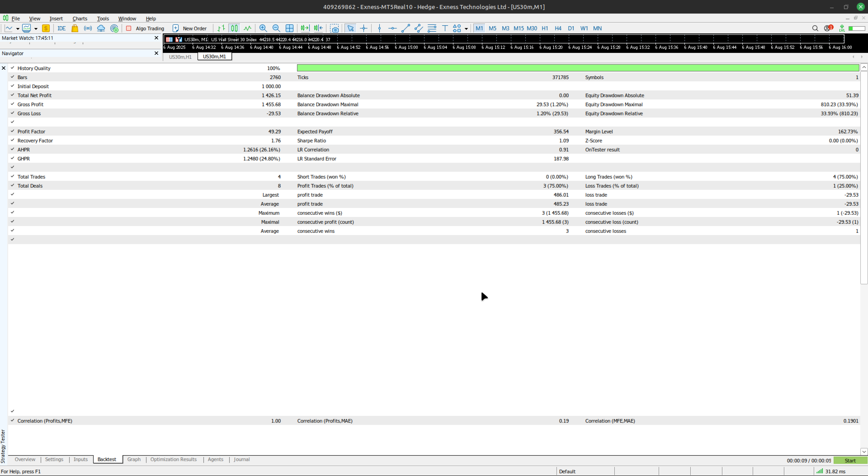Zoom in on the chart
Screen dimensions: 868x476
(x=263, y=28)
